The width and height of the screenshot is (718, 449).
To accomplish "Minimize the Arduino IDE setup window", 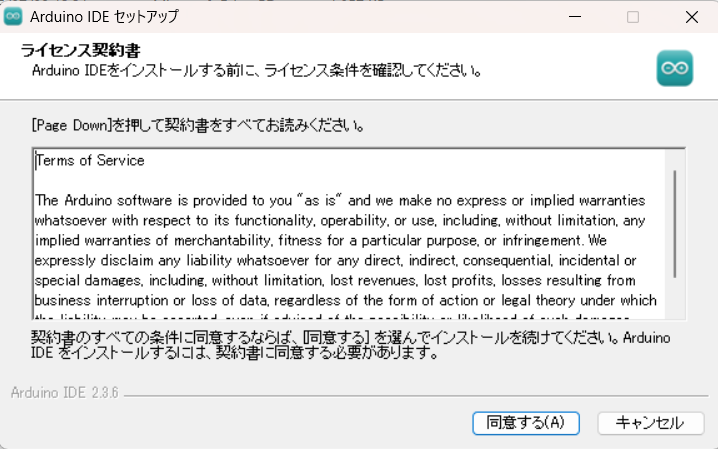I will pos(575,17).
